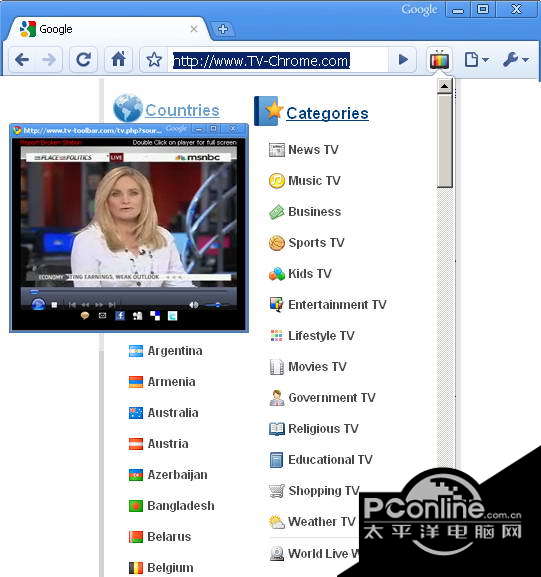Click the icon next to Entertainment TV

pos(276,305)
